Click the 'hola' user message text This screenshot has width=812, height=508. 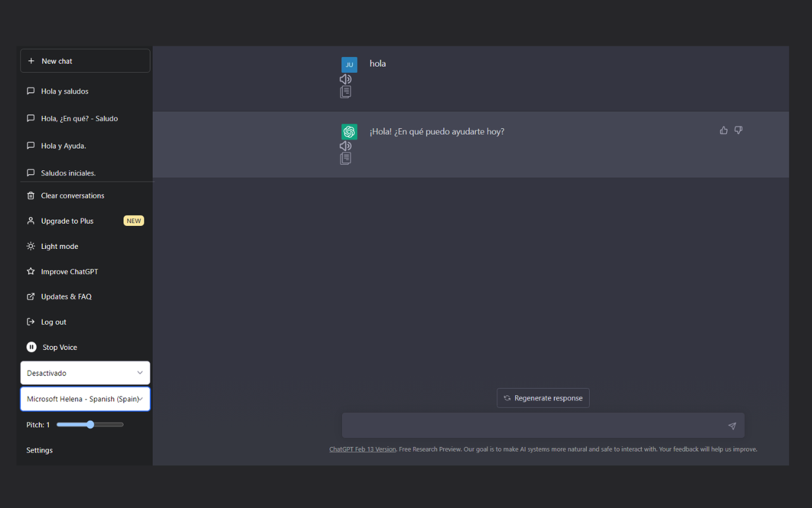(x=377, y=63)
